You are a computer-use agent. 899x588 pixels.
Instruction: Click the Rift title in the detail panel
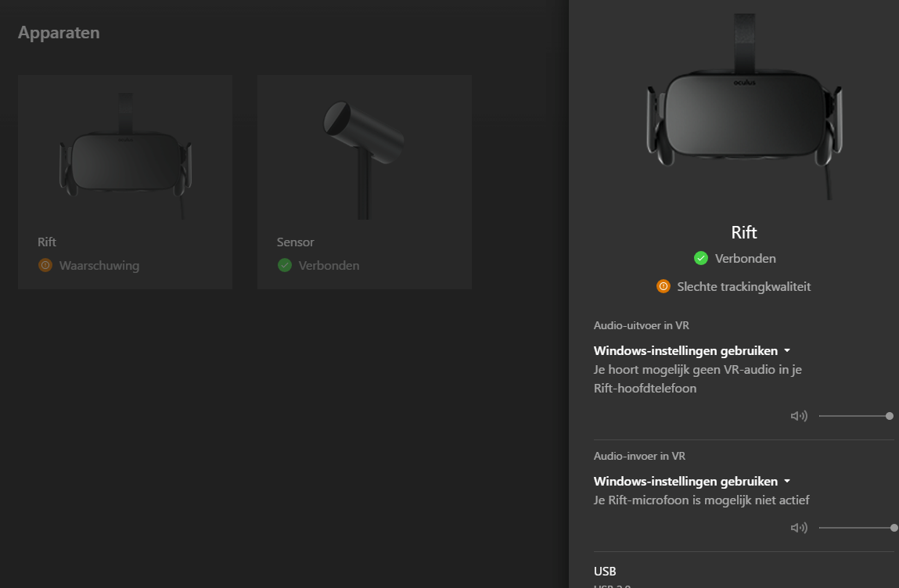(x=744, y=232)
